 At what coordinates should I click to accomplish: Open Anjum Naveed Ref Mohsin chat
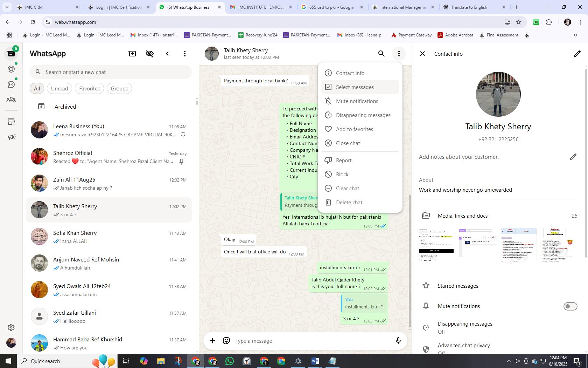pyautogui.click(x=109, y=263)
